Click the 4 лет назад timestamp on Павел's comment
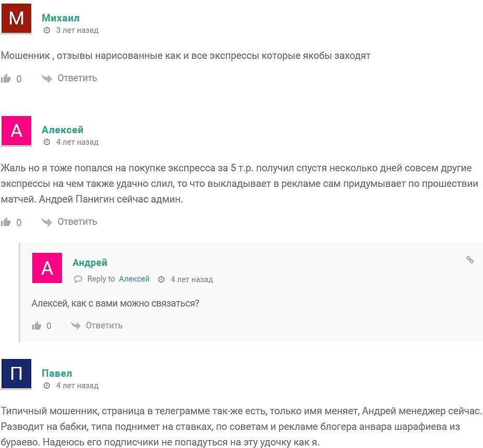This screenshot has height=448, width=483. point(77,386)
